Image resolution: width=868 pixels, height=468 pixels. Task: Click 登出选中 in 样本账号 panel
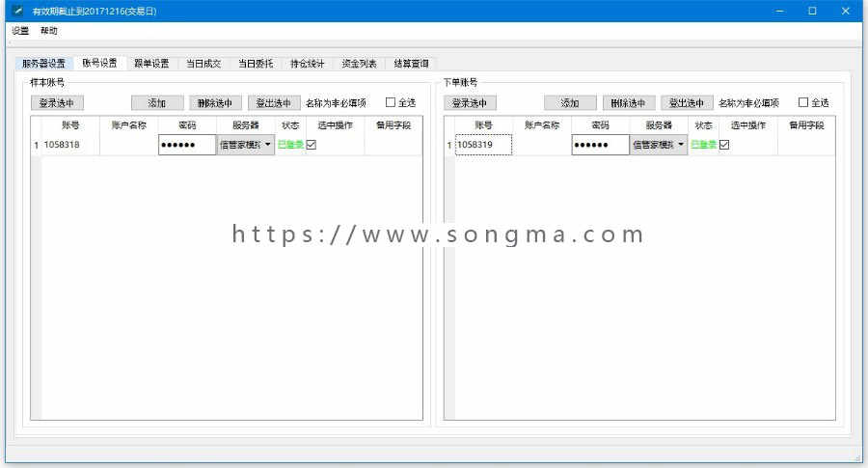coord(274,103)
